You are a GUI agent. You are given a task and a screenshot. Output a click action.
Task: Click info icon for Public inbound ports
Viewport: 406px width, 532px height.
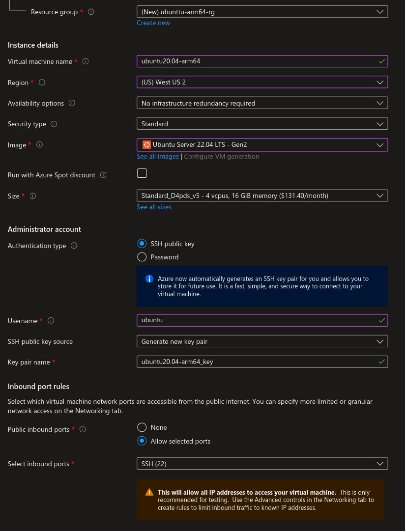tap(83, 429)
